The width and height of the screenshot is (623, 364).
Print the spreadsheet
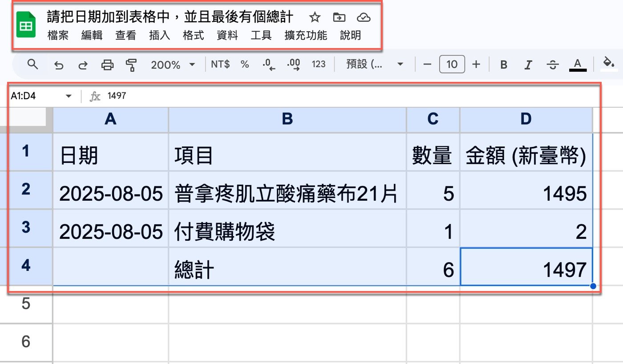tap(107, 65)
